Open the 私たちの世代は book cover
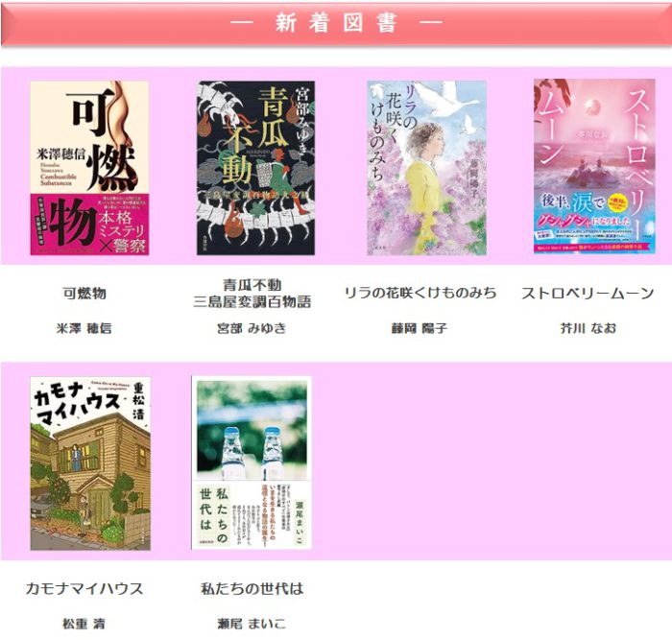The width and height of the screenshot is (672, 640). point(252,462)
